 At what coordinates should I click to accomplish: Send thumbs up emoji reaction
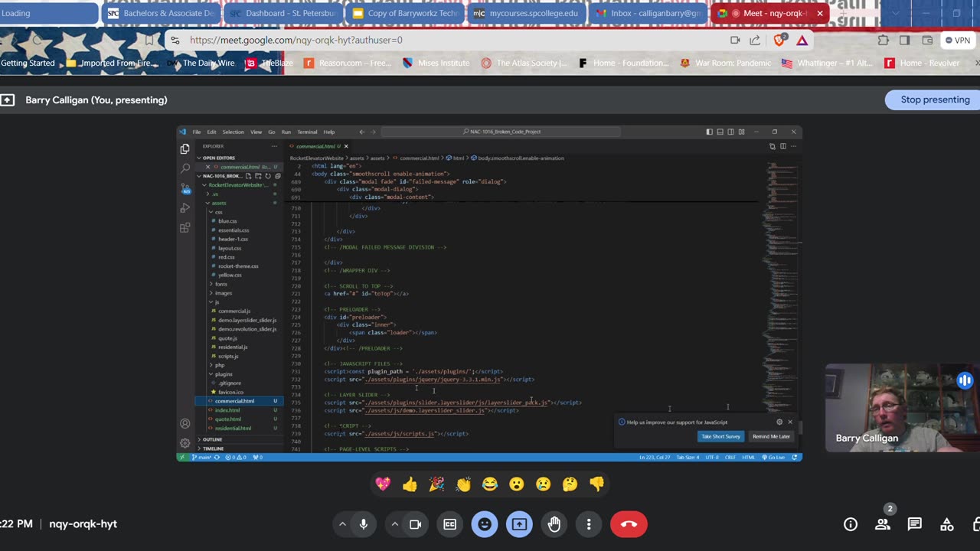pos(410,484)
